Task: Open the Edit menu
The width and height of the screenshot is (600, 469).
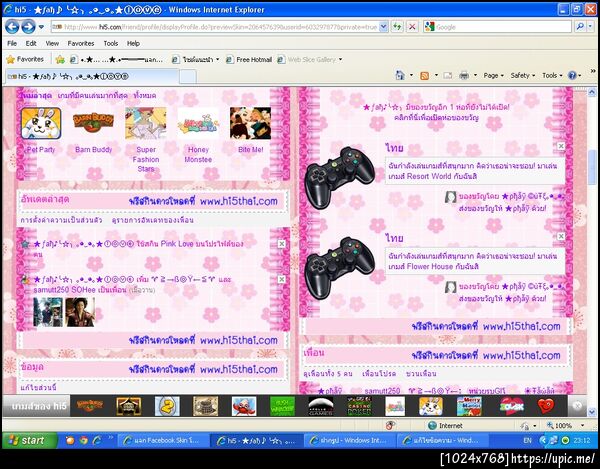Action: 31,43
